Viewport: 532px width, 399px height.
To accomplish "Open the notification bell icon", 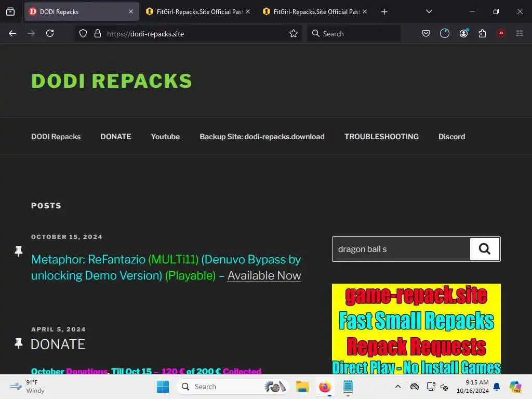I will click(x=497, y=387).
